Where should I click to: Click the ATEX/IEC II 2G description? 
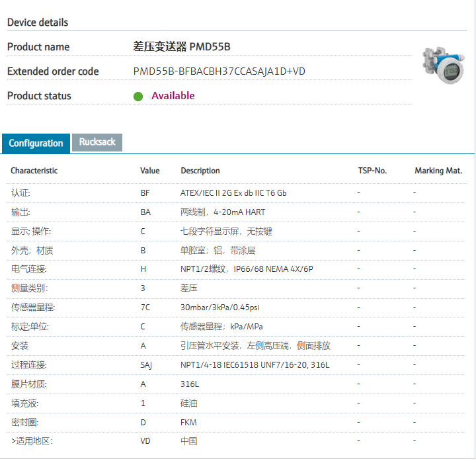233,193
